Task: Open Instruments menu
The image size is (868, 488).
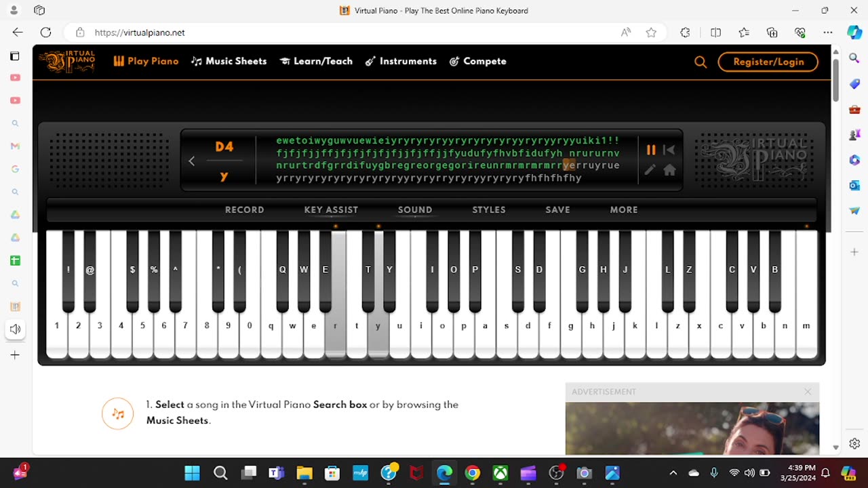Action: [x=401, y=61]
